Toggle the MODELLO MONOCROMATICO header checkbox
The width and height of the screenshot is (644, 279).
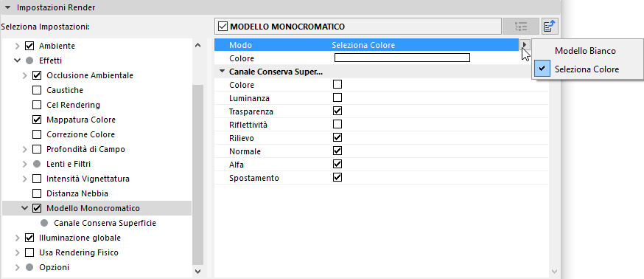click(223, 27)
